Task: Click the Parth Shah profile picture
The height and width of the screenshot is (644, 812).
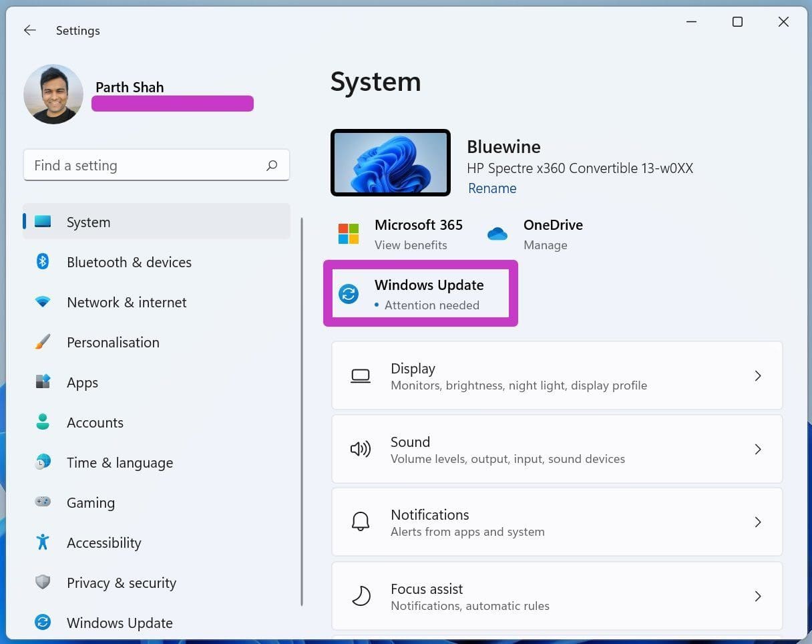Action: coord(53,94)
